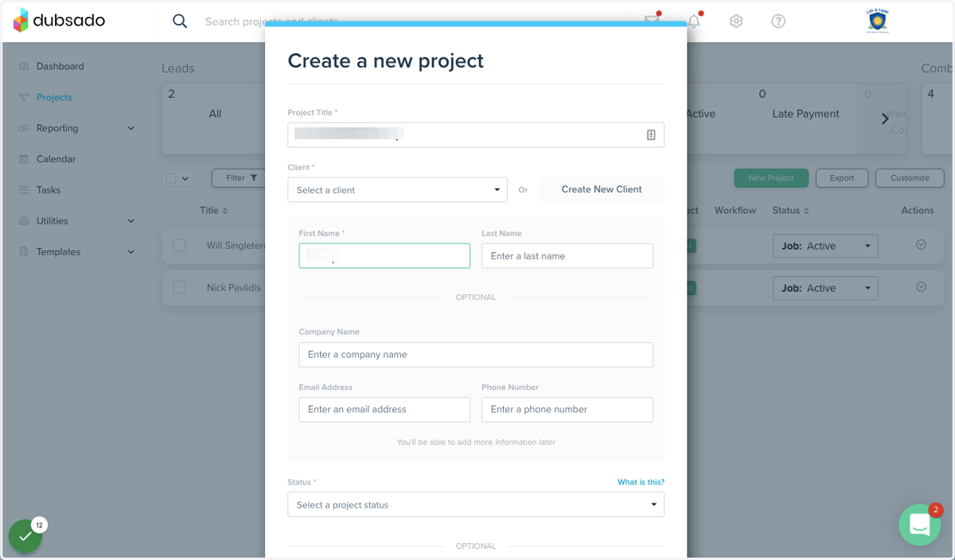Open the Select a client dropdown
955x560 pixels.
point(397,190)
